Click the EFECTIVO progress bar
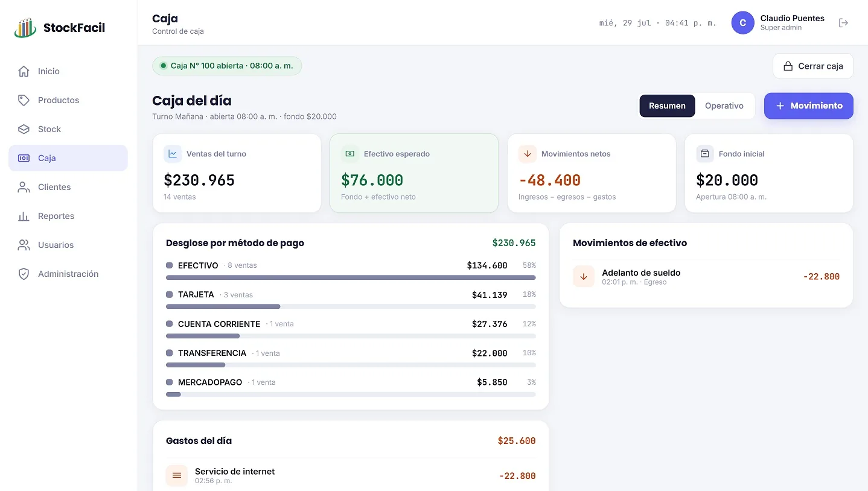This screenshot has height=491, width=868. [x=351, y=277]
